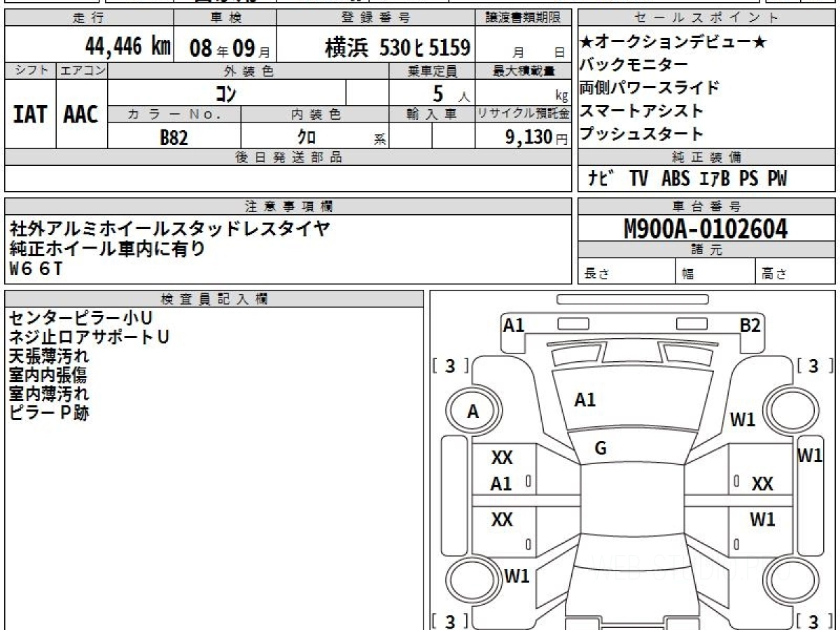
Task: Click the シフト header cell
Action: [30, 71]
